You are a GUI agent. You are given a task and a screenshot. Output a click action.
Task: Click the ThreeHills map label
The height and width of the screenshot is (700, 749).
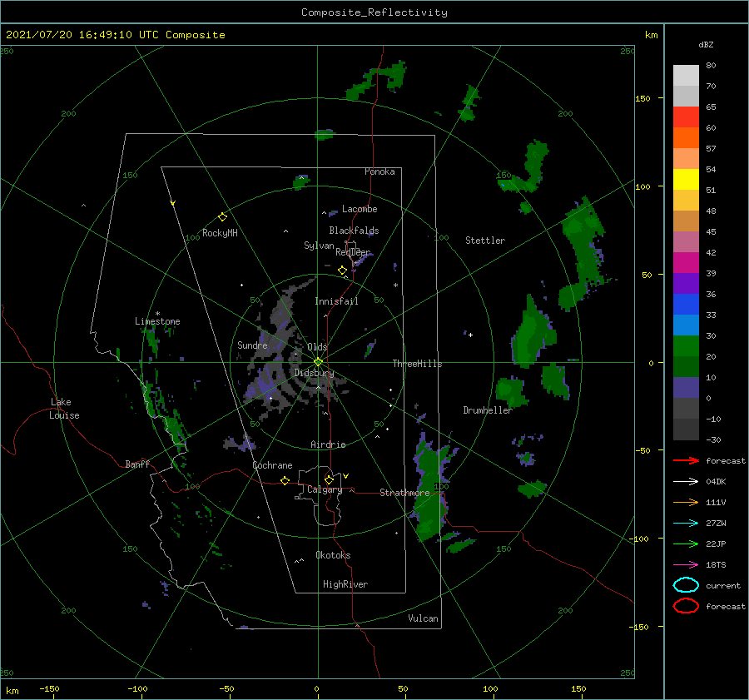click(417, 364)
